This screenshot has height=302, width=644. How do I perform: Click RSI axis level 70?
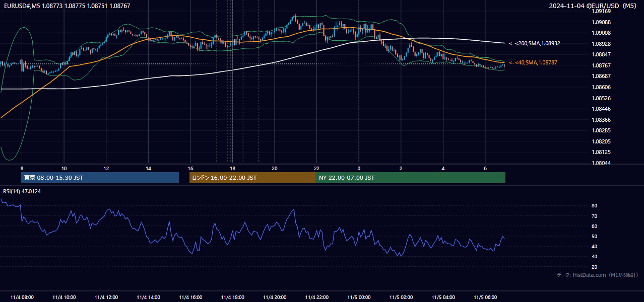595,216
